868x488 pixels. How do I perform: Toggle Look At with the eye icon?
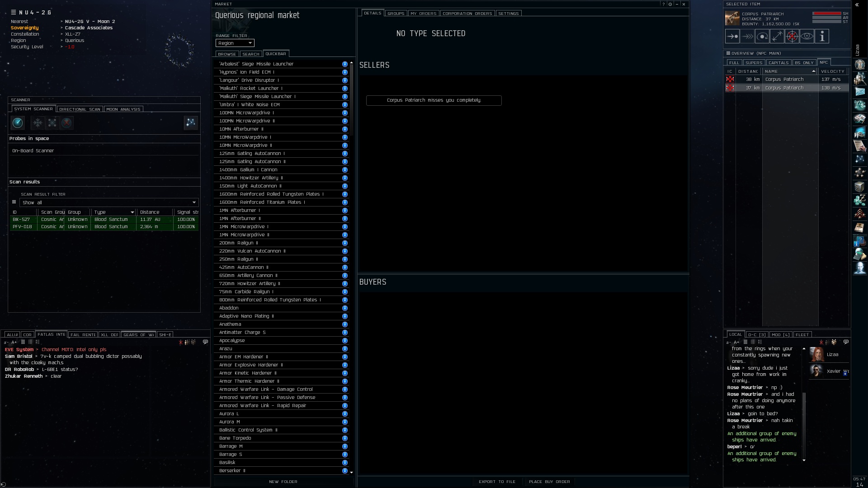[x=807, y=36]
